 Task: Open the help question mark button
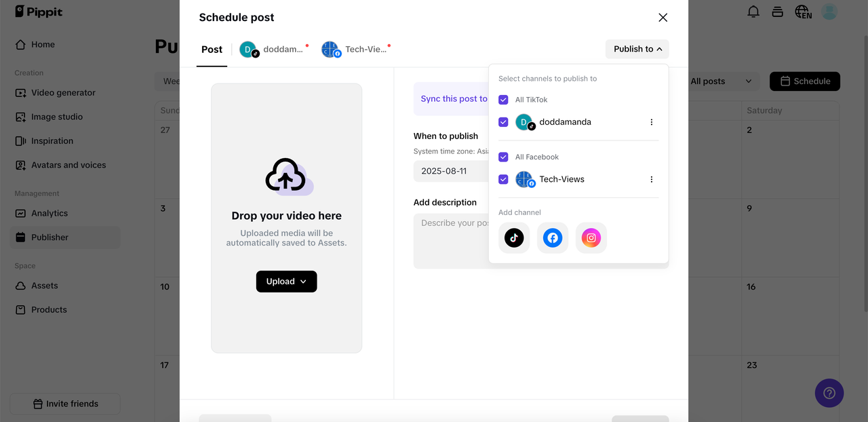tap(829, 393)
